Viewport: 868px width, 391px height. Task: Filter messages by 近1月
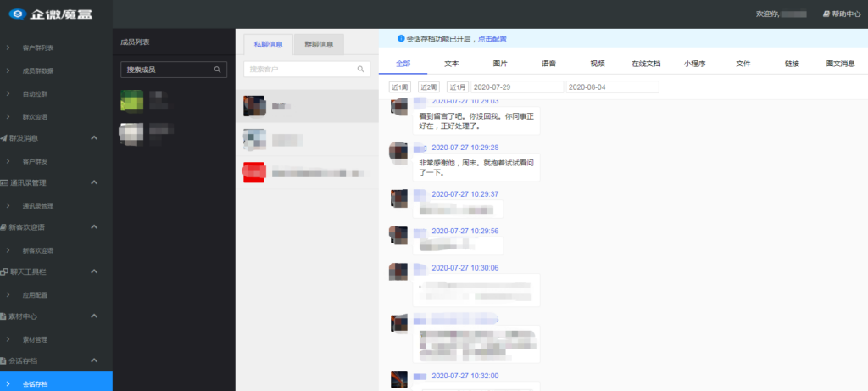tap(457, 87)
